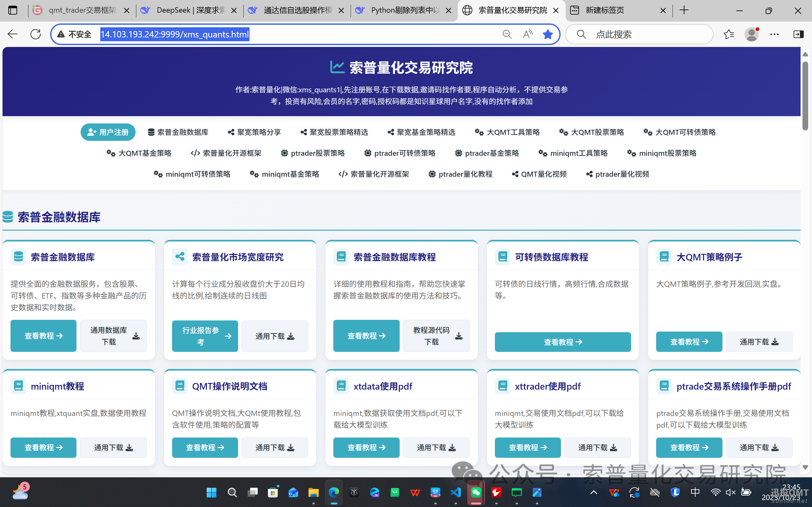
Task: Toggle the muted volume tray icon
Action: point(730,493)
